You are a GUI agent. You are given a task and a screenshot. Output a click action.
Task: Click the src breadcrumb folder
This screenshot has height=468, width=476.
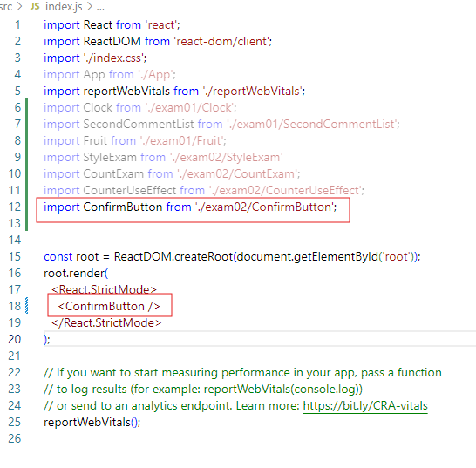(x=6, y=7)
